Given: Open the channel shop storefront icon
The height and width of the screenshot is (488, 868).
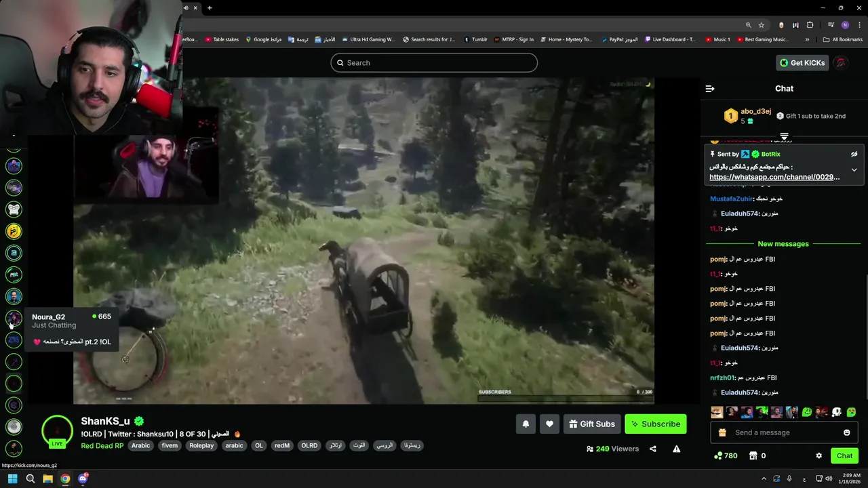Looking at the screenshot, I should (752, 456).
